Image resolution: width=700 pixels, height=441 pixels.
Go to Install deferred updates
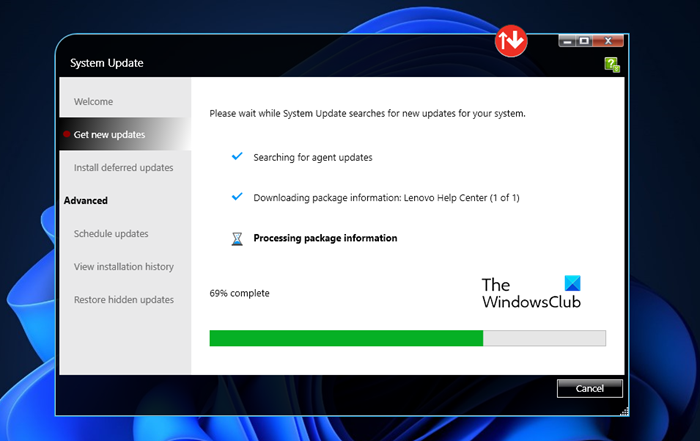(x=125, y=167)
